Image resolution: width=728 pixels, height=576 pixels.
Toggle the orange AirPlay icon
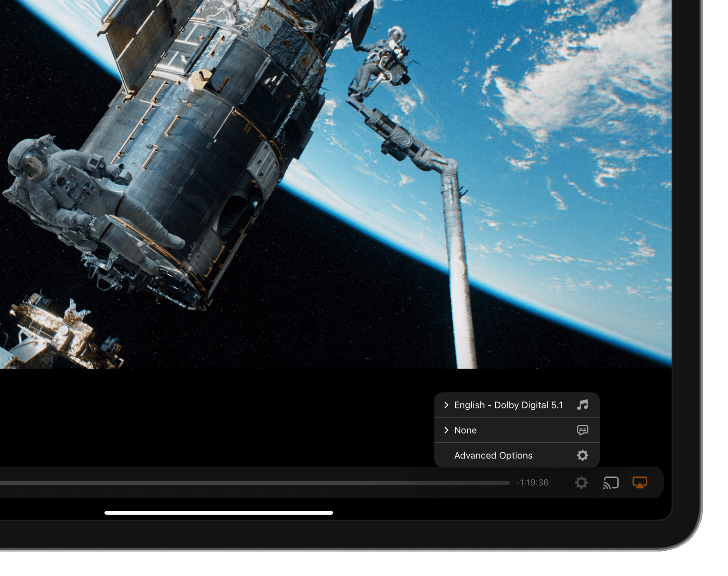(x=640, y=483)
